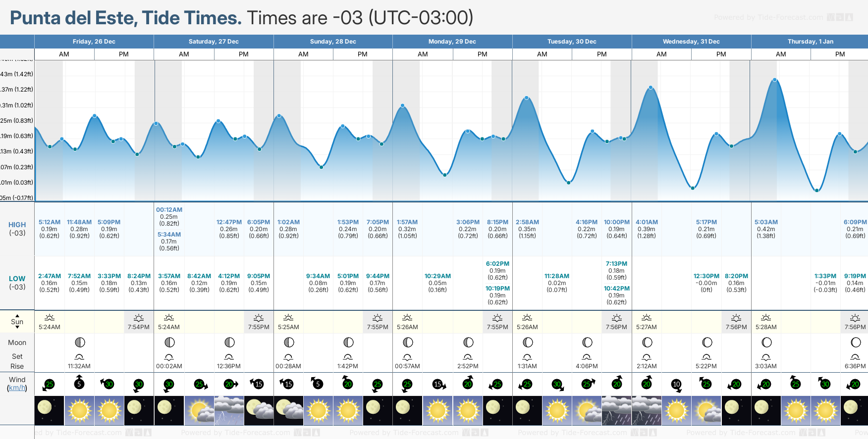Select the Friday, 26 Dec column header
The image size is (868, 439).
(94, 42)
